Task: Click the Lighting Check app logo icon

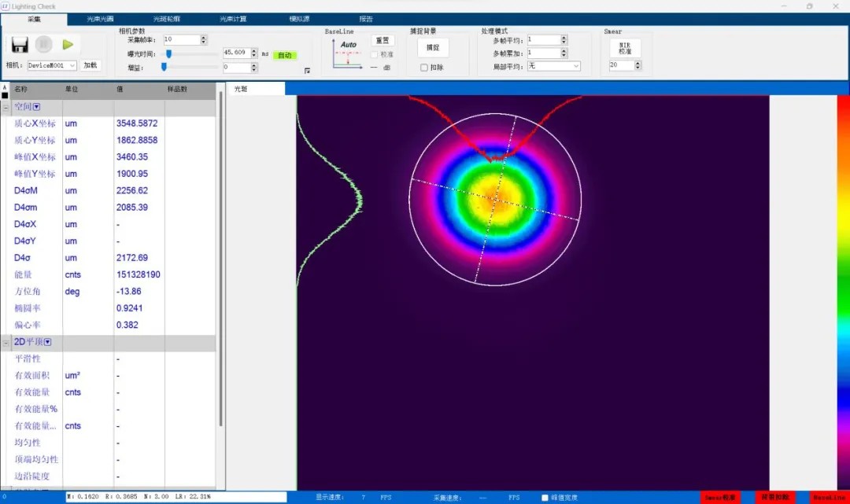Action: click(x=6, y=6)
